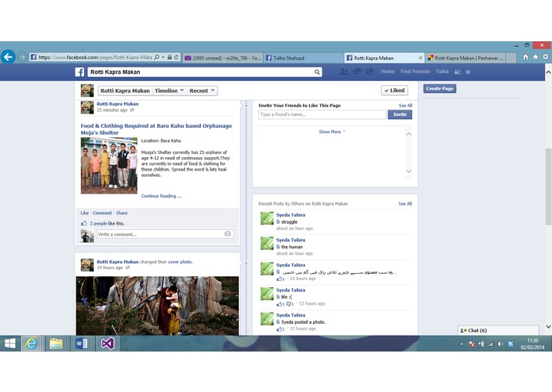Click thumbs-up icon next to 3 people
The width and height of the screenshot is (552, 392).
pyautogui.click(x=83, y=223)
